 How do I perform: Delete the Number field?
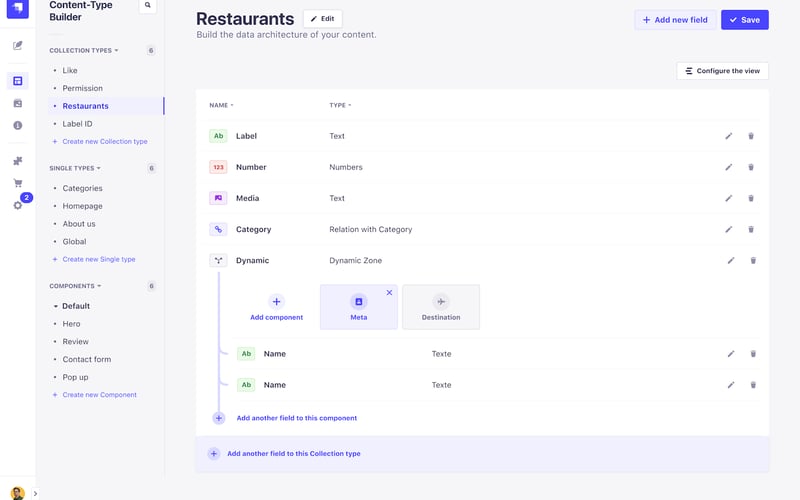[751, 167]
